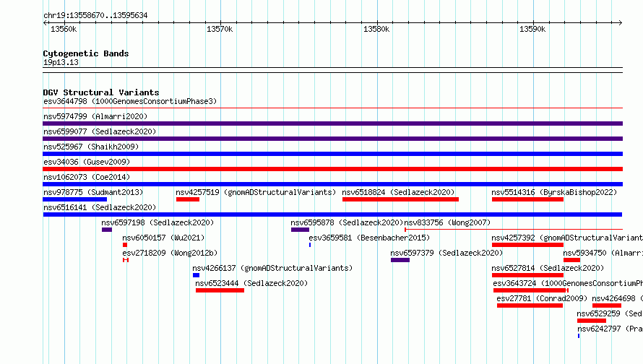Viewport: 643px width, 364px height.
Task: Click the esv3643724 red variant bar
Action: pyautogui.click(x=530, y=290)
